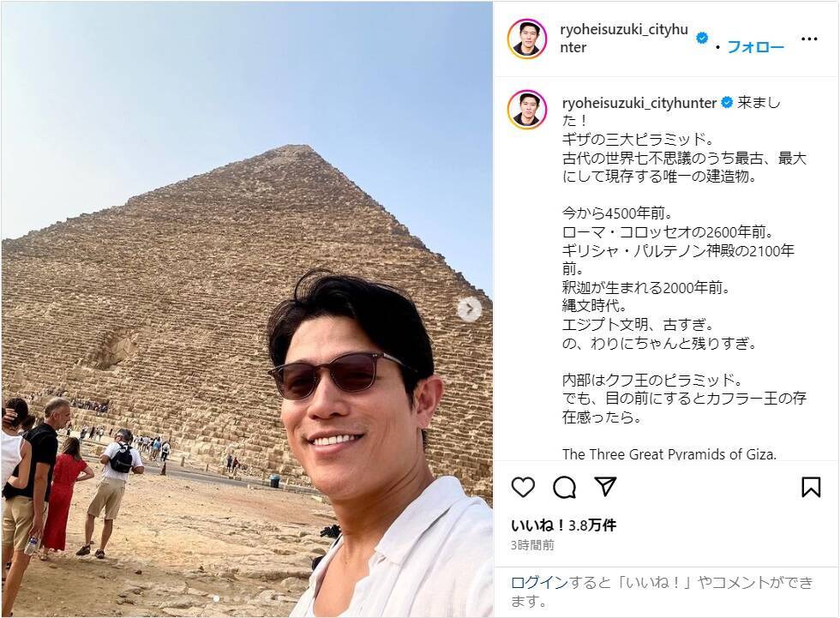The width and height of the screenshot is (840, 618).
Task: Select the first carousel indicator dot
Action: 216,599
